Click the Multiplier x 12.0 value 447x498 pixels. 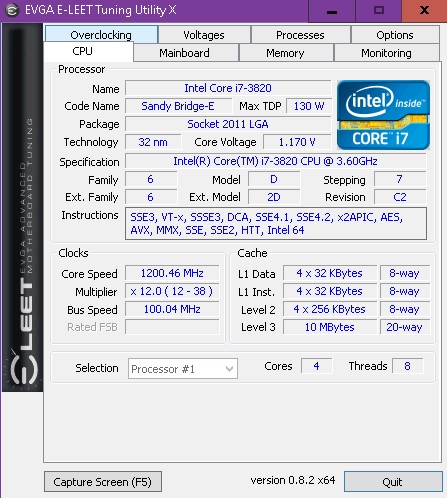click(x=172, y=291)
